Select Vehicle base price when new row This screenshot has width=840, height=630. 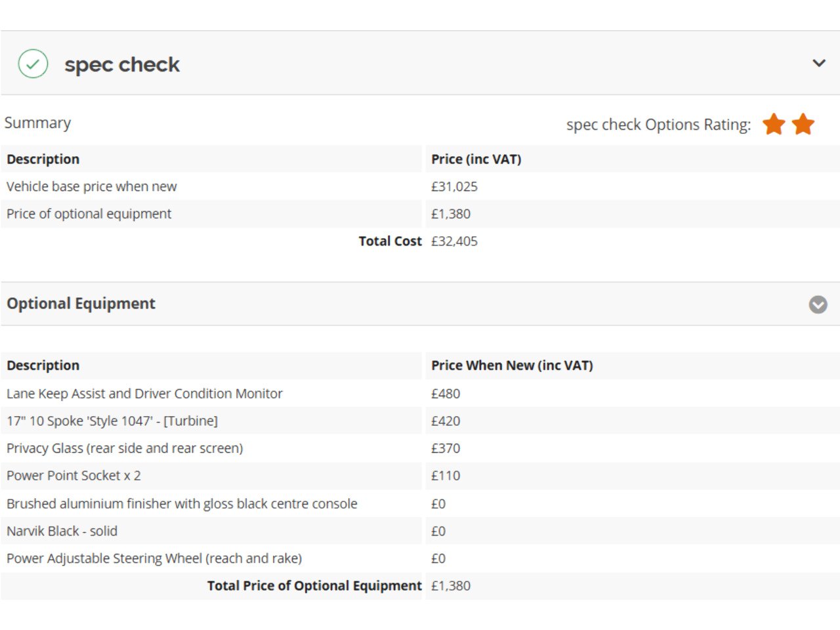(x=92, y=186)
